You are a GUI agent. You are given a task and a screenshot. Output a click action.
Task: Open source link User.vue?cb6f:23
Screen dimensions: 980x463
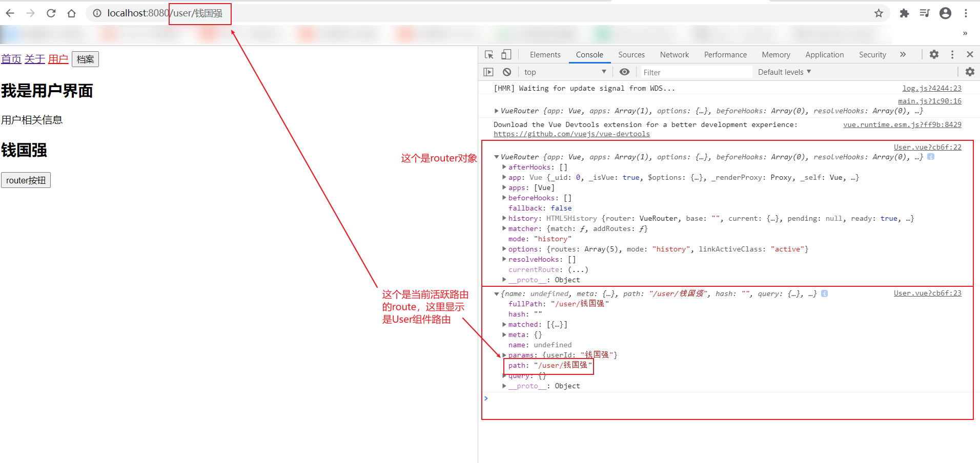click(928, 293)
